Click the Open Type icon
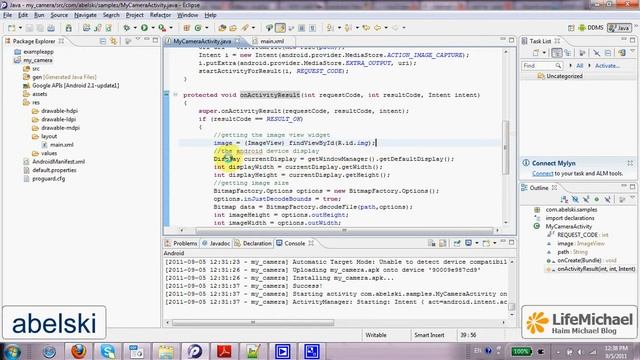This screenshot has width=640, height=360. tap(222, 28)
